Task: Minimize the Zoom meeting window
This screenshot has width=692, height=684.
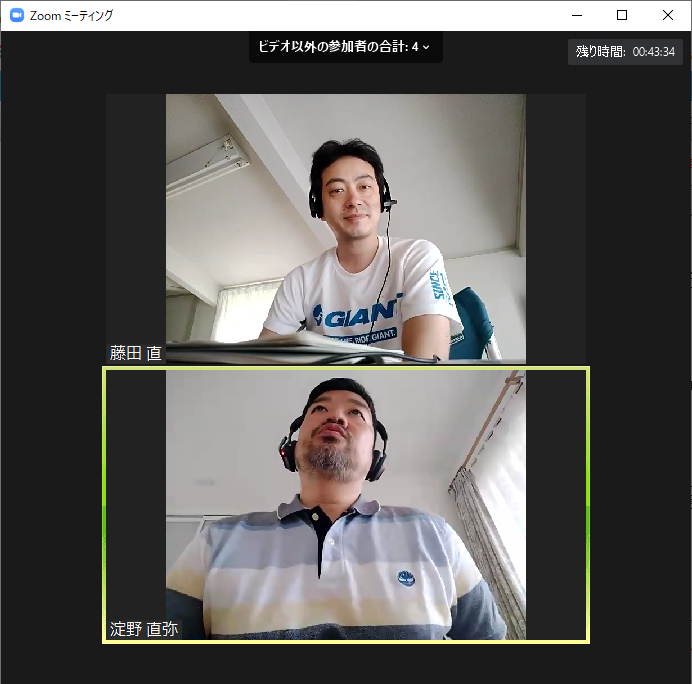Action: tap(577, 15)
